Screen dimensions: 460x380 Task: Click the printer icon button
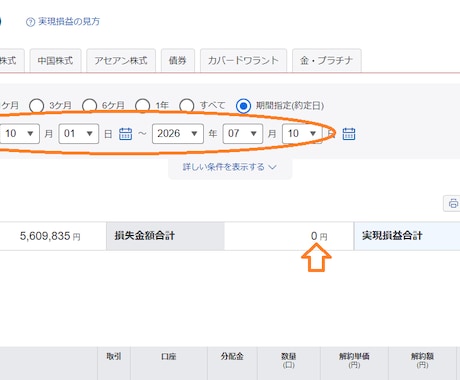(x=453, y=203)
